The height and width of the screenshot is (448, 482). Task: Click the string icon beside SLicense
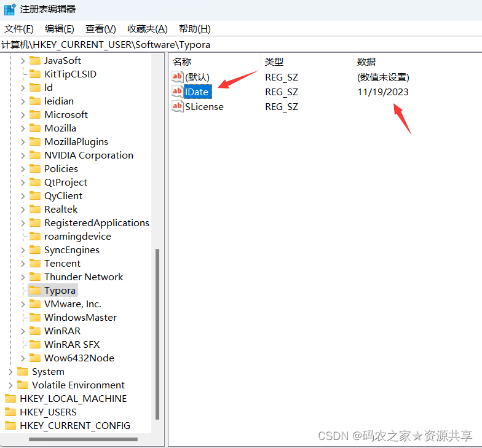pos(177,106)
